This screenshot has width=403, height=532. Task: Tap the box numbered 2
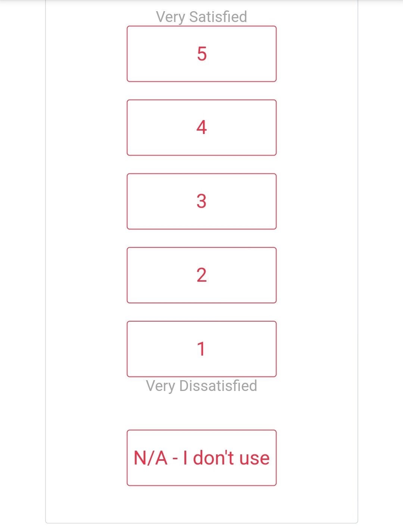[x=201, y=275]
